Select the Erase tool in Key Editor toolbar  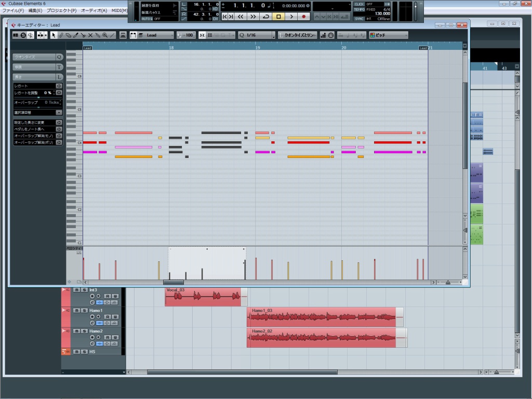[x=68, y=35]
